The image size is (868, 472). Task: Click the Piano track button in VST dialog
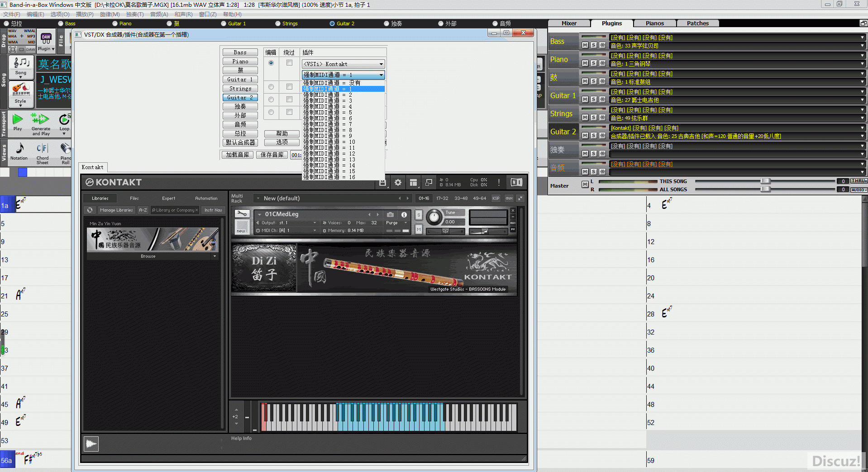click(x=240, y=61)
